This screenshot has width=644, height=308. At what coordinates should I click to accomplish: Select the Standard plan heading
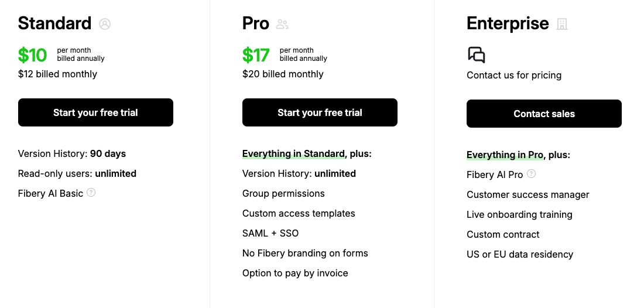click(54, 23)
